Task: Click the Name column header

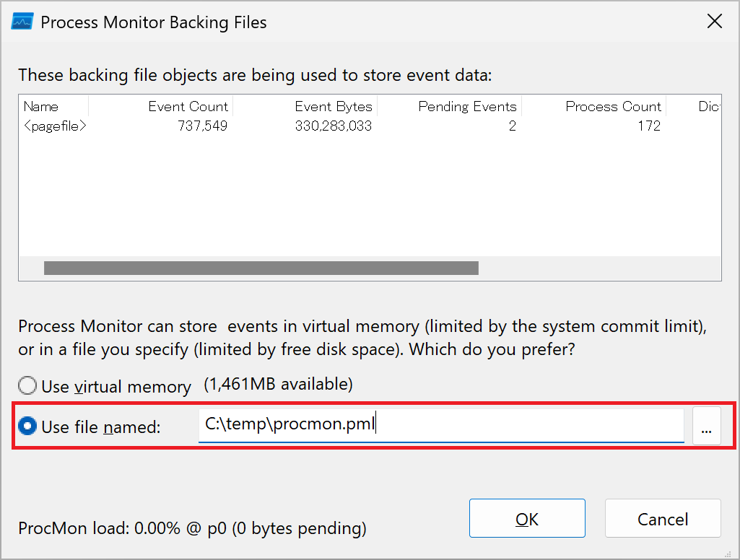Action: [x=54, y=106]
